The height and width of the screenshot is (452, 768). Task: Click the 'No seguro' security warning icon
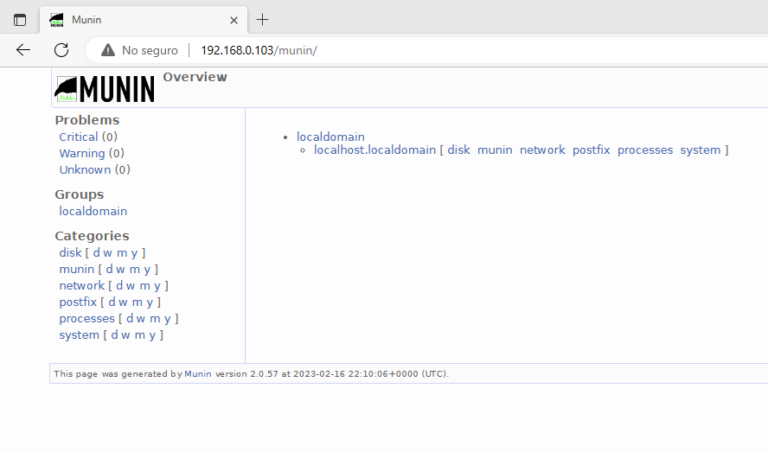click(108, 50)
